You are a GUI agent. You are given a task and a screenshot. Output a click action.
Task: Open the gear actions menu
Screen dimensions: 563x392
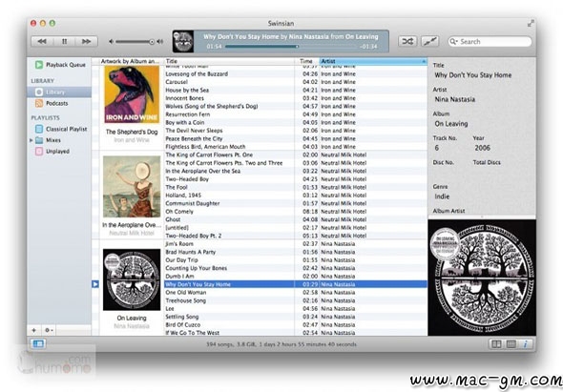[49, 330]
